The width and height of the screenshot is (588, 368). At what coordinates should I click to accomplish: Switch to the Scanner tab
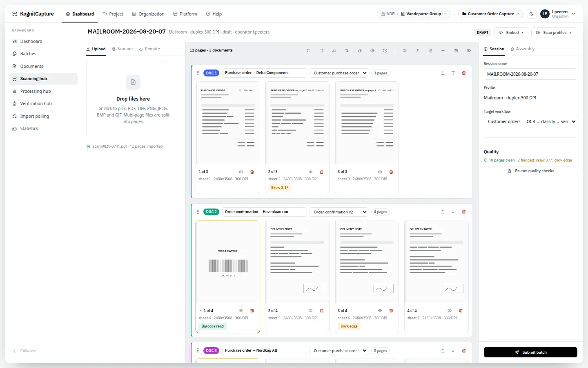(x=122, y=49)
